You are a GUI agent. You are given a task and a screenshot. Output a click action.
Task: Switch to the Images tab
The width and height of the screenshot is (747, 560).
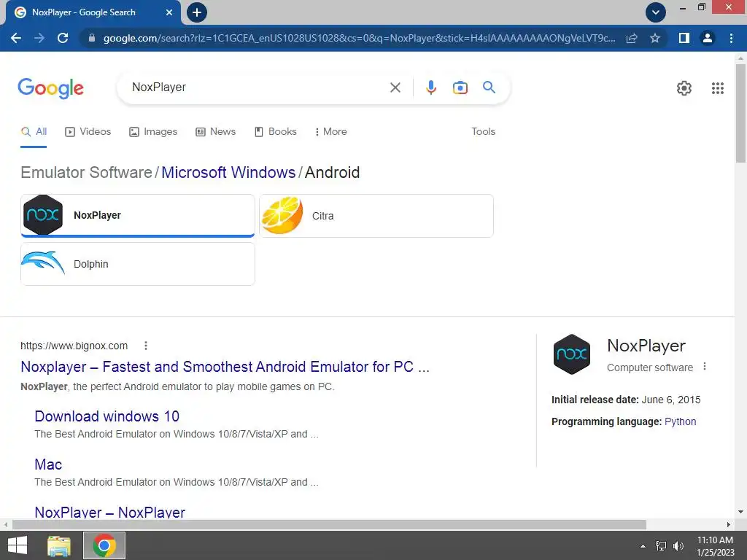click(153, 132)
